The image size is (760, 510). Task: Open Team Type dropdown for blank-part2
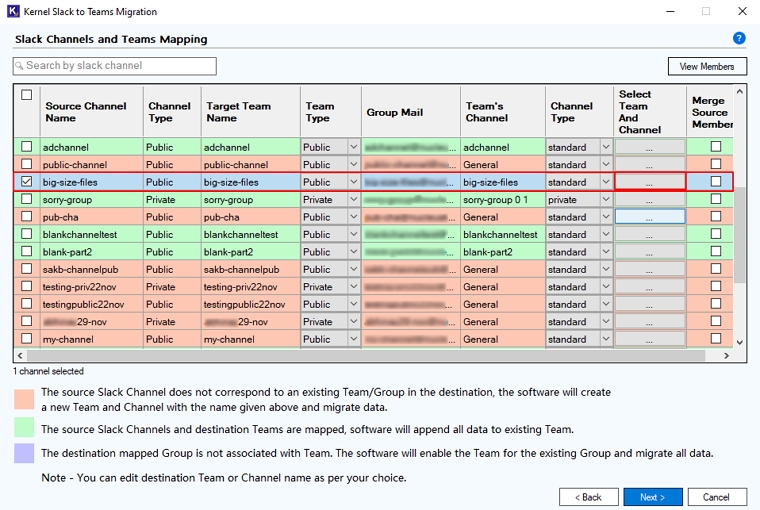354,252
